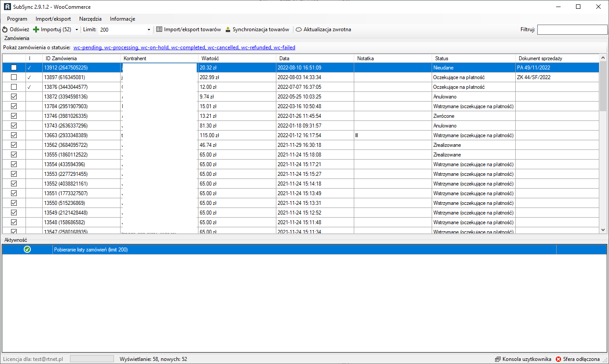Click Synchronizacja towarów button
The height and width of the screenshot is (364, 609).
[x=257, y=29]
